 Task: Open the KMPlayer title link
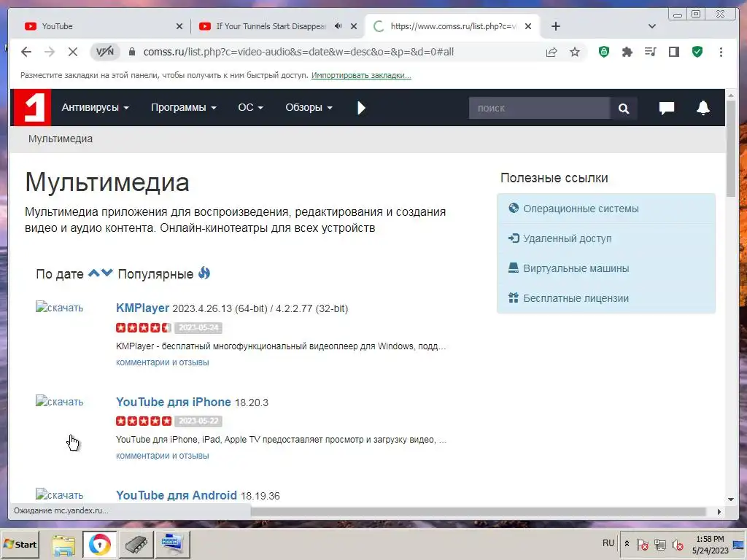142,308
